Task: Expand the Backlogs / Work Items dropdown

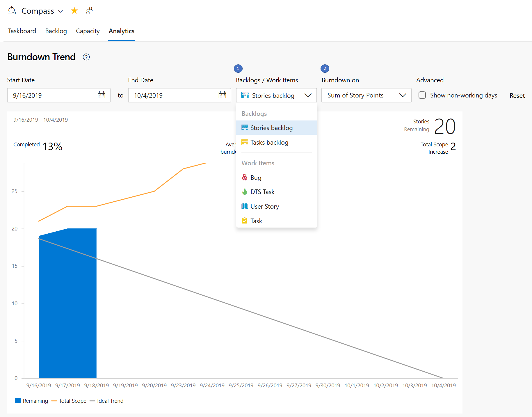Action: tap(308, 95)
